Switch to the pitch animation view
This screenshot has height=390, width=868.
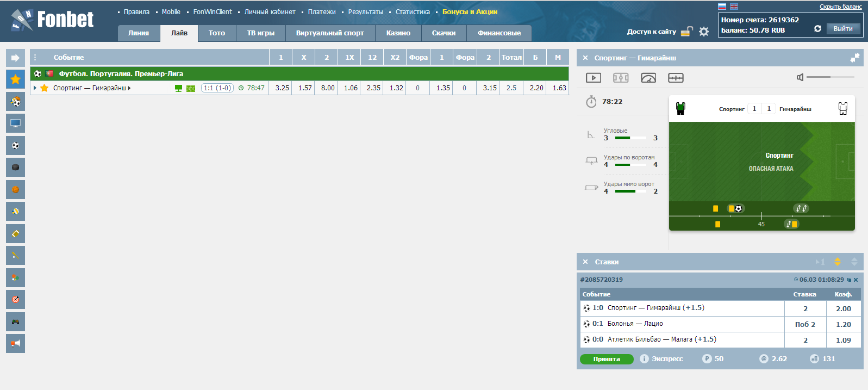tap(621, 78)
